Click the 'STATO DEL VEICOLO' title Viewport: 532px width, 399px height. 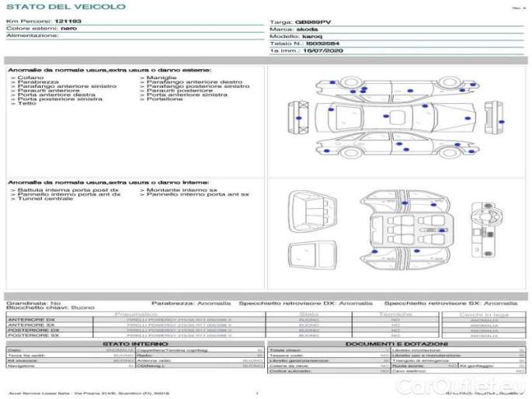click(66, 6)
